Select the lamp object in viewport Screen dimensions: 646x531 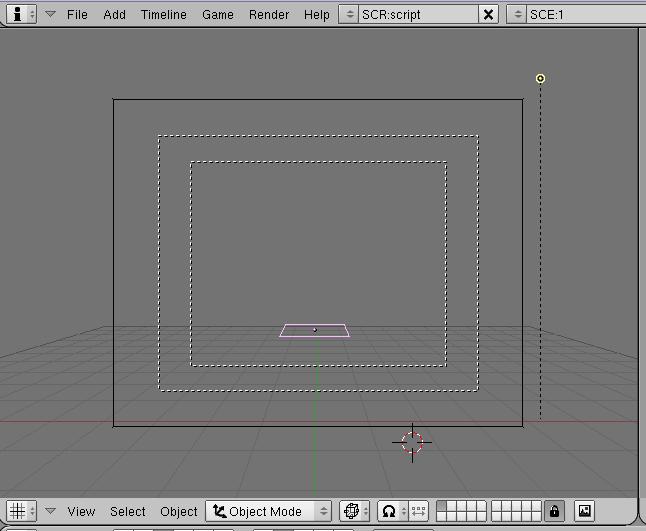(x=540, y=79)
